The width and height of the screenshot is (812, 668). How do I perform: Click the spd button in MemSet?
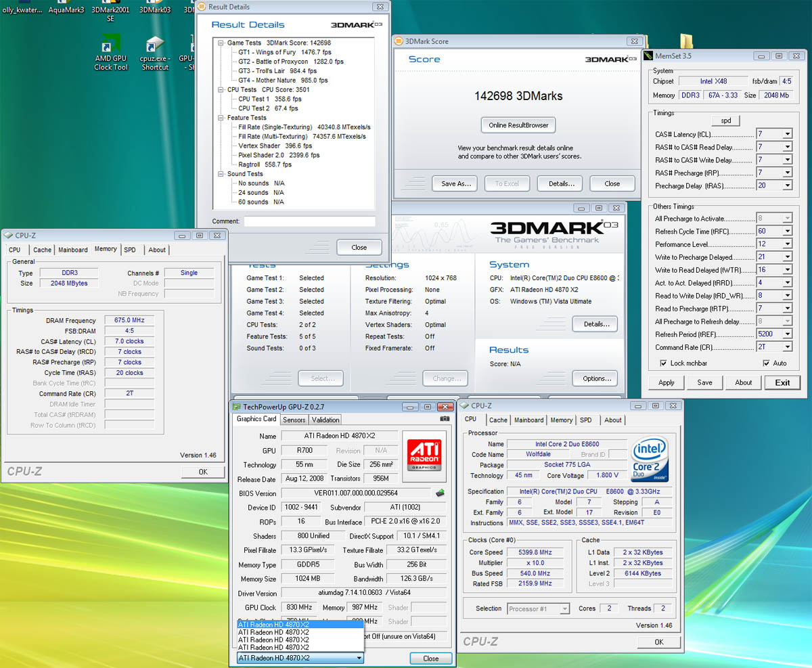tap(726, 120)
